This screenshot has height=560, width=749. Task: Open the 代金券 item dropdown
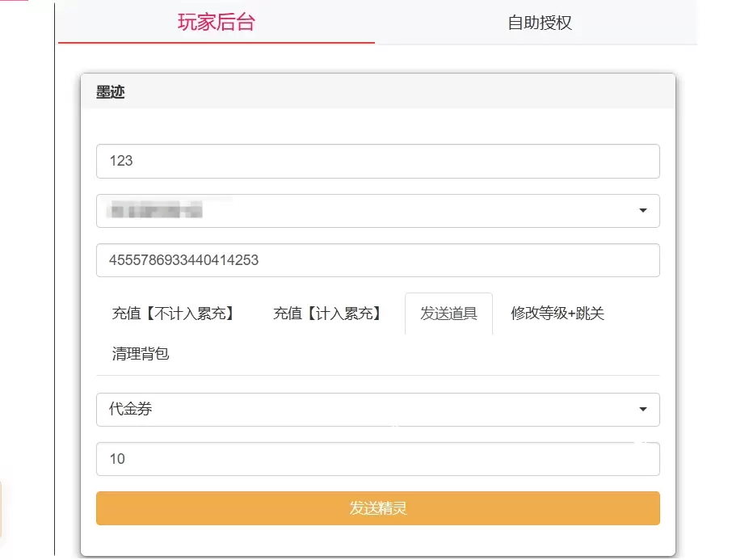click(x=377, y=410)
